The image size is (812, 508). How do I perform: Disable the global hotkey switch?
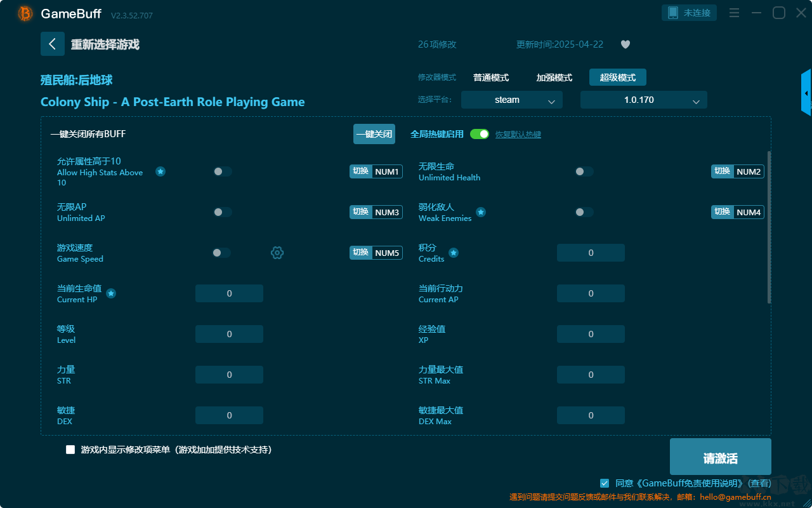point(480,134)
